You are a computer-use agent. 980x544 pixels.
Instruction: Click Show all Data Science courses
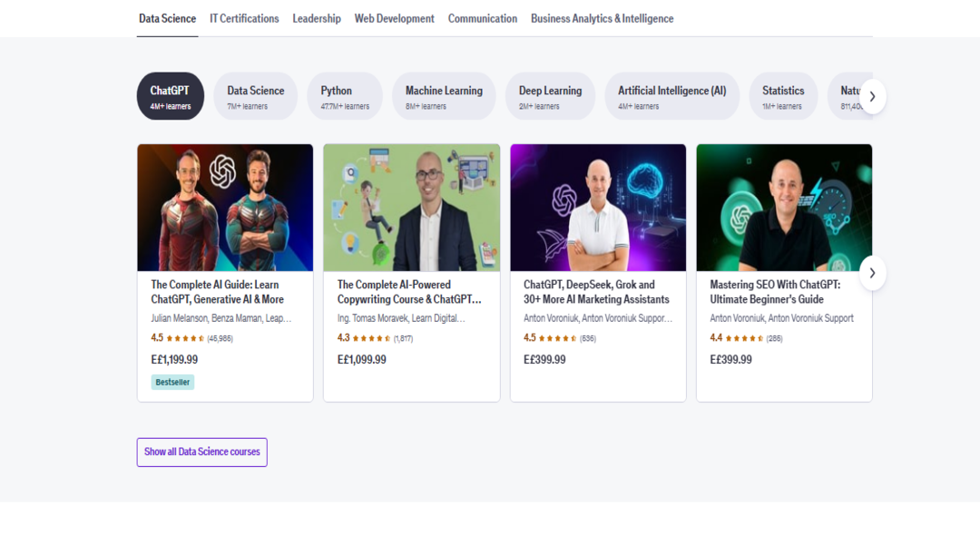pos(201,452)
